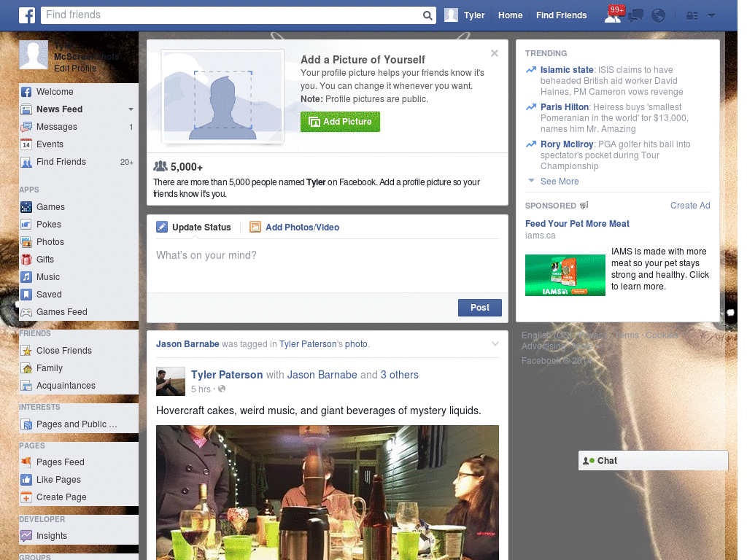Click the Saved bookmark icon
Viewport: 747px width, 560px height.
click(26, 295)
